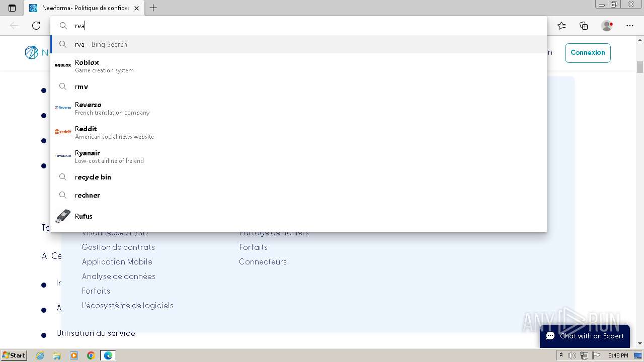
Task: Switch to Microsoft Edge taskbar button
Action: click(x=108, y=355)
